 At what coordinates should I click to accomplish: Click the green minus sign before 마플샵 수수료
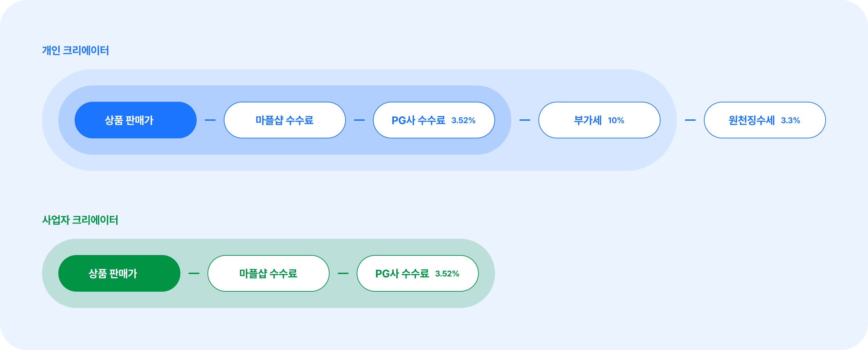click(x=194, y=273)
